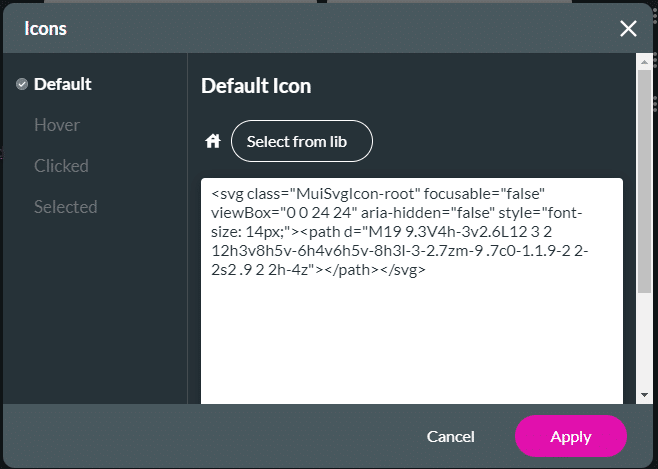The width and height of the screenshot is (658, 469).
Task: Place cursor on the viewBox attribute text
Action: (x=241, y=213)
